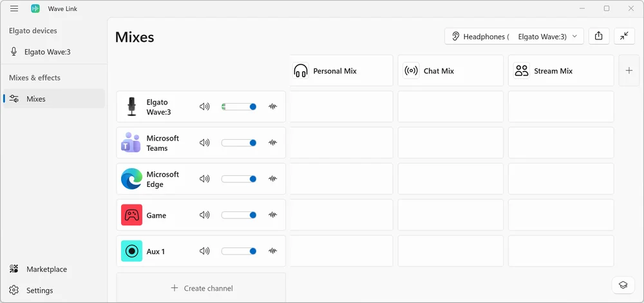
Task: Click the share/export icon button
Action: 598,36
